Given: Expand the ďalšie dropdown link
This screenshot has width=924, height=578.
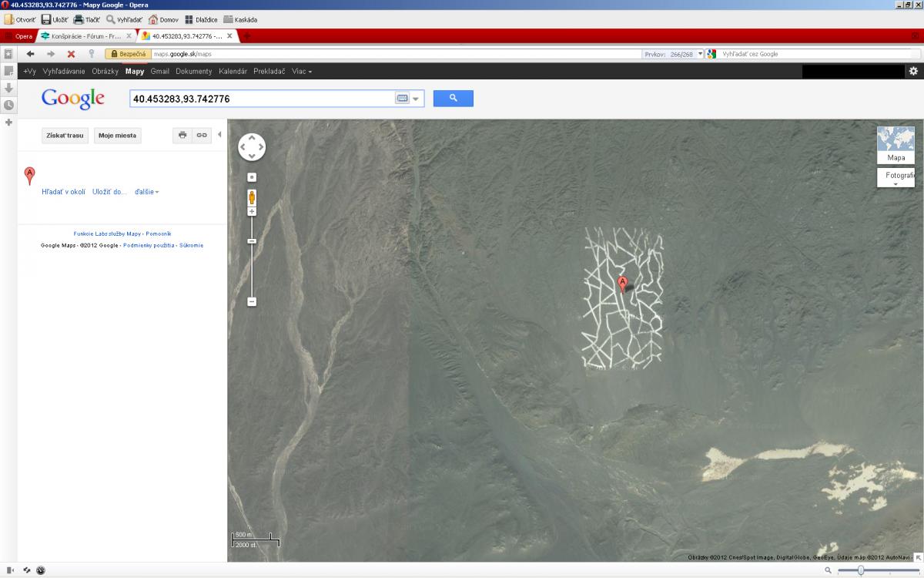Looking at the screenshot, I should [x=146, y=192].
